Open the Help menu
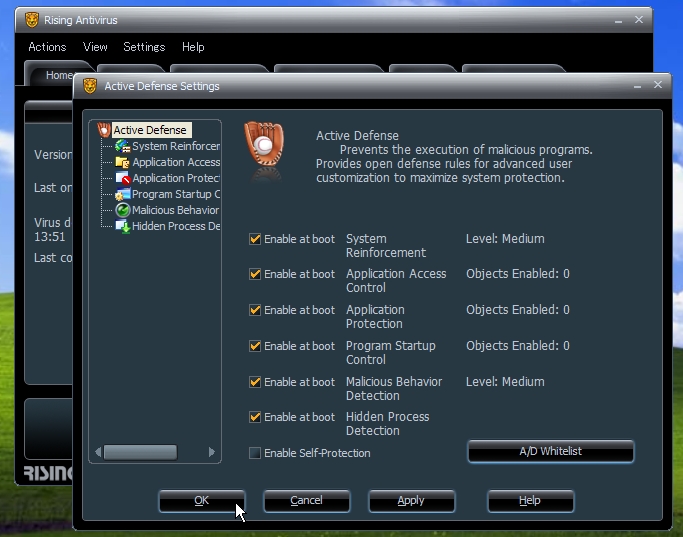 coord(193,47)
